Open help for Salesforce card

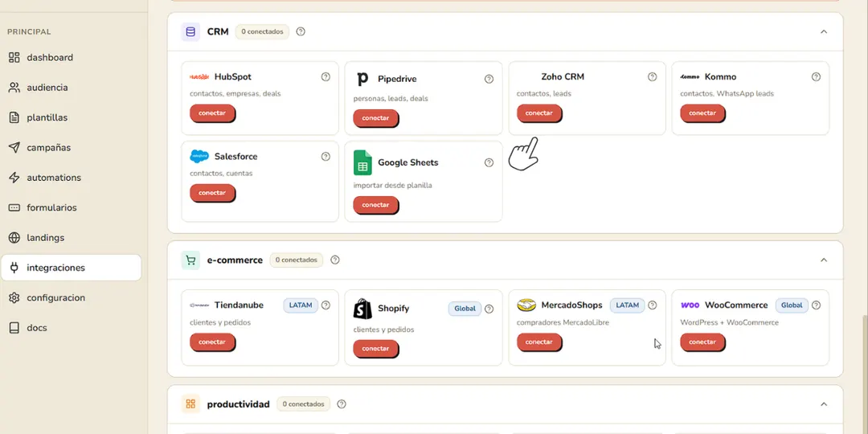pos(325,157)
